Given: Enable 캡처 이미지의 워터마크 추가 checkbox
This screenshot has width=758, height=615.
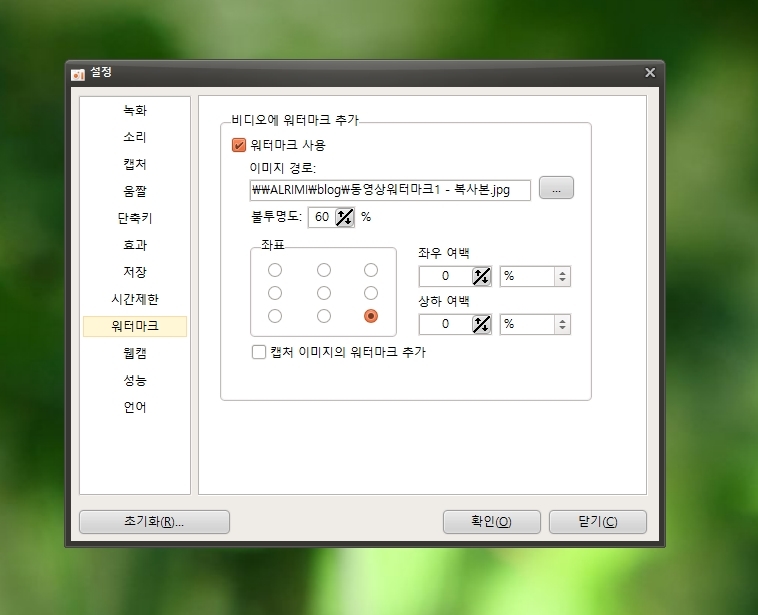Looking at the screenshot, I should (x=259, y=352).
